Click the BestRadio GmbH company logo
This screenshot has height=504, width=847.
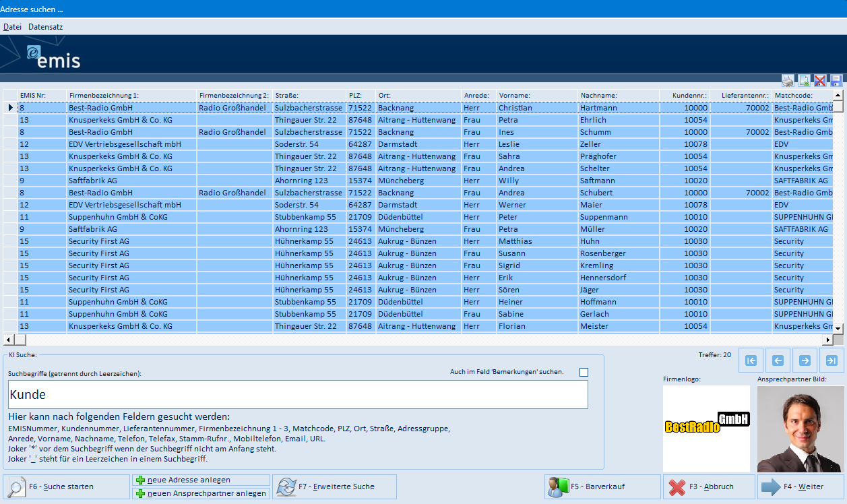(x=706, y=429)
